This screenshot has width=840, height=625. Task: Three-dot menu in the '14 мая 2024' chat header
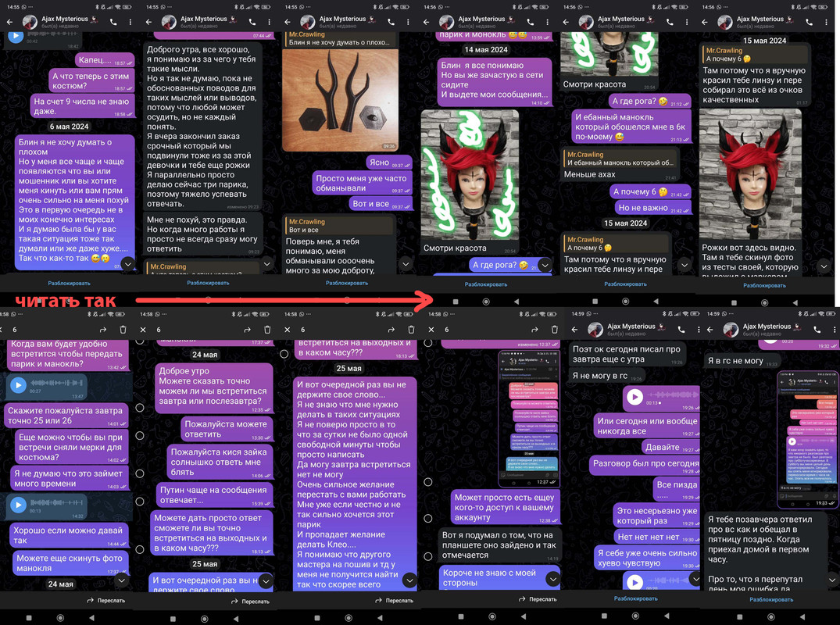click(548, 22)
